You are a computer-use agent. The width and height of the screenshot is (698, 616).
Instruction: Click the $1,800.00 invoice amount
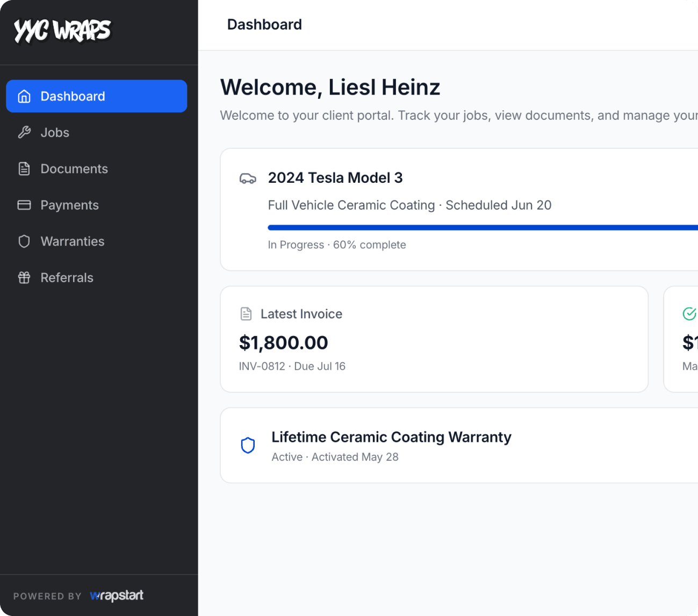[x=283, y=342]
